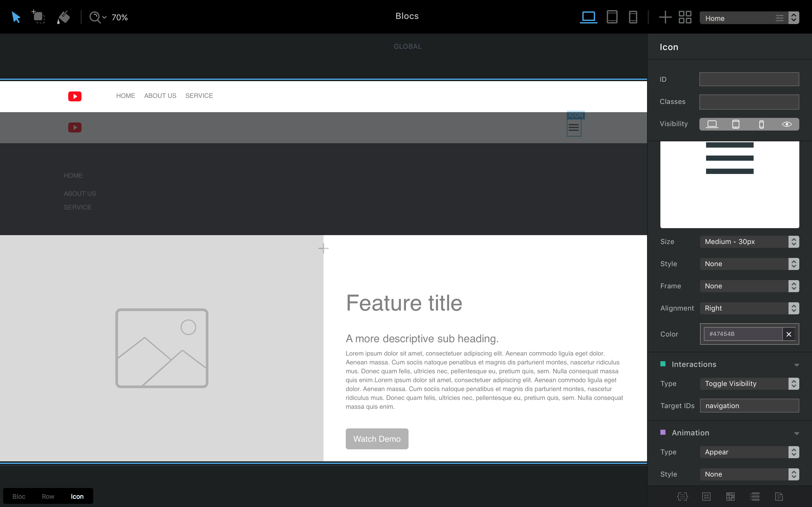Toggle the mobile visibility for the icon
The height and width of the screenshot is (507, 812).
(x=761, y=124)
